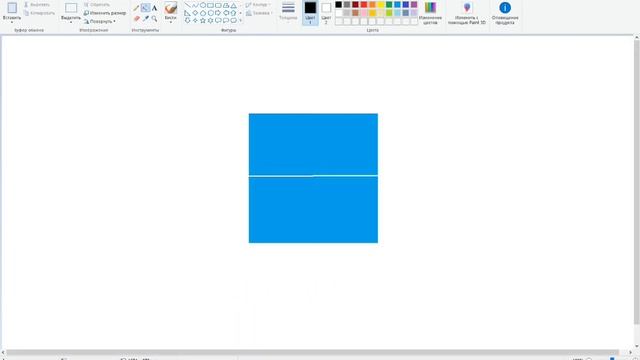Choose the Curve shape

tap(195, 5)
